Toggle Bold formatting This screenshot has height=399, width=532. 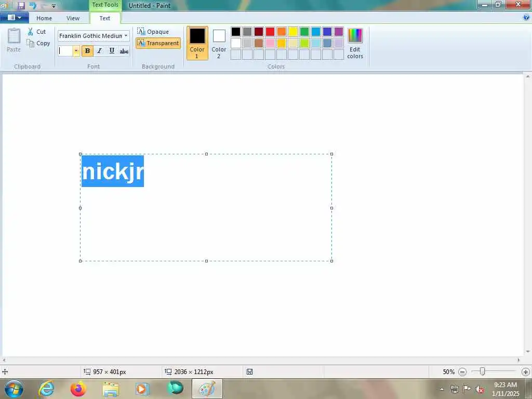[x=87, y=51]
